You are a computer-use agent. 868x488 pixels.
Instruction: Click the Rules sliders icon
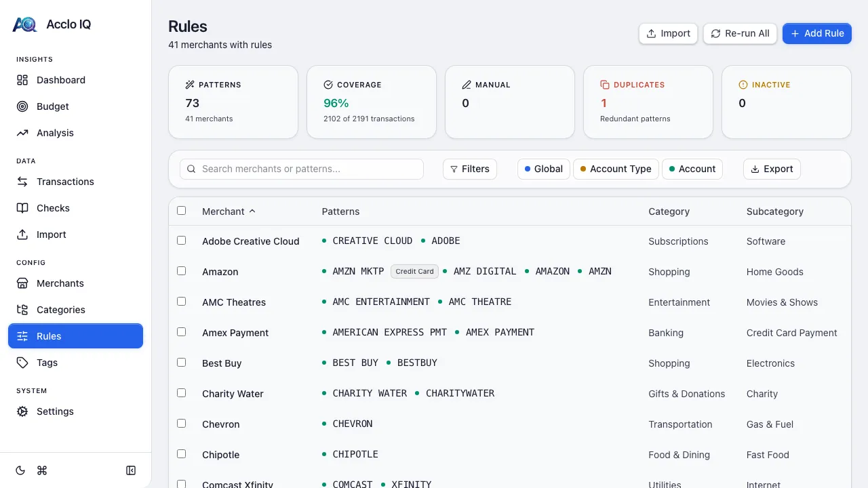point(22,336)
